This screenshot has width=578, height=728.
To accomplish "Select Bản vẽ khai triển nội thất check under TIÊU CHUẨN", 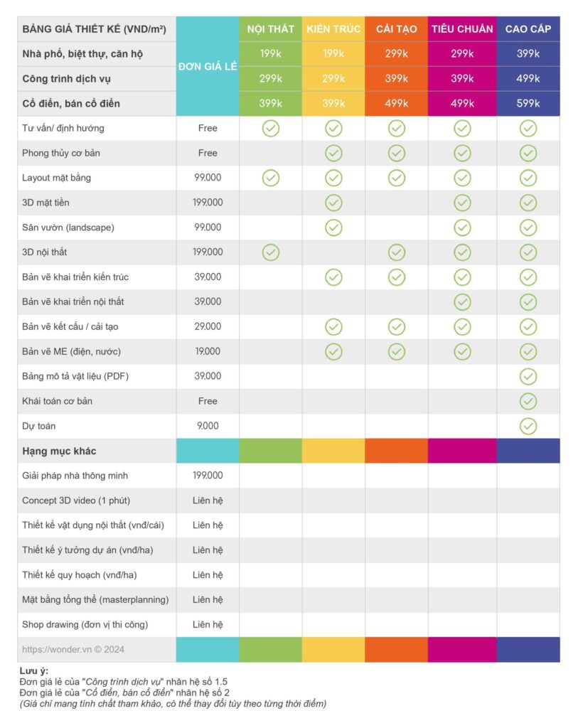I will [x=462, y=301].
